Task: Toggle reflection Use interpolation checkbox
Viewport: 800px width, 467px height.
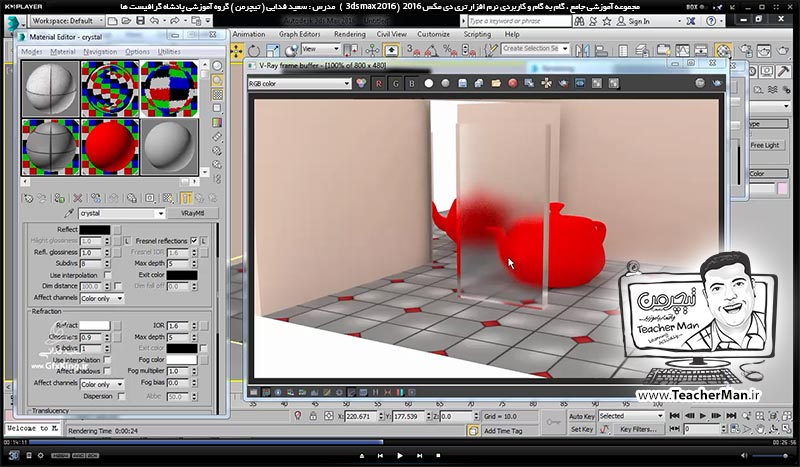Action: tap(108, 275)
